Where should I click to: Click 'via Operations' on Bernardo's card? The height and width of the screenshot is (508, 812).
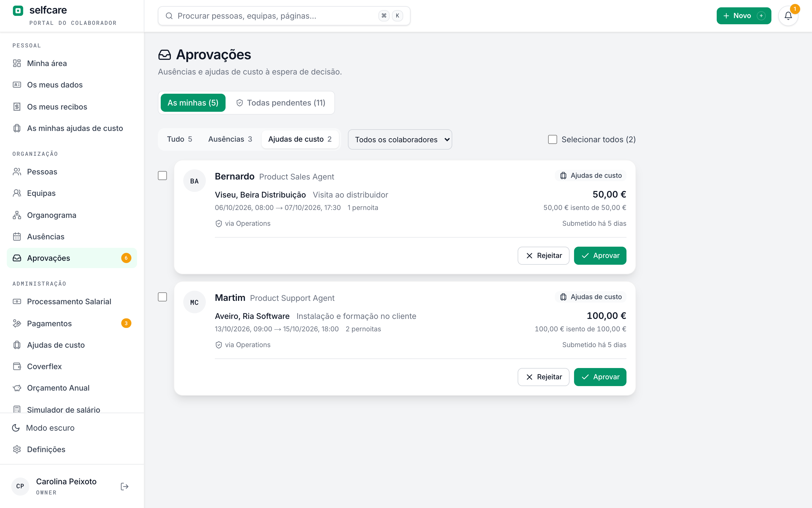tap(243, 224)
